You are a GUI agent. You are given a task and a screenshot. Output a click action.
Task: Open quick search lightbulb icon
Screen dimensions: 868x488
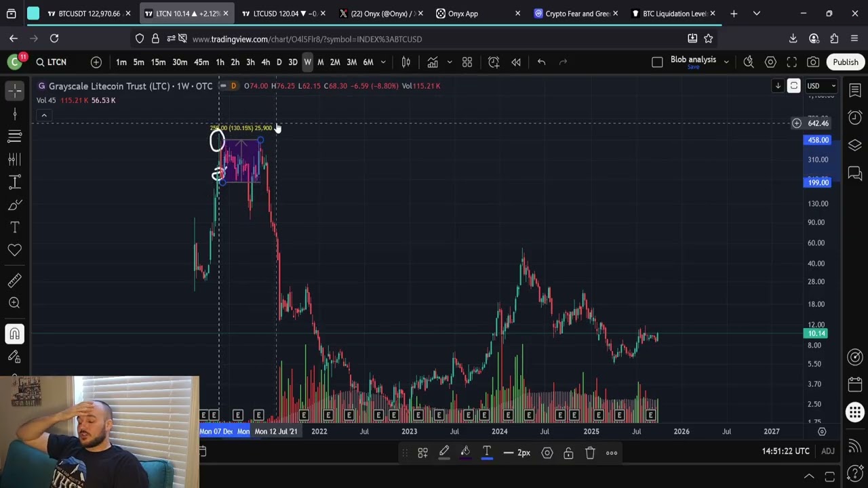(749, 62)
